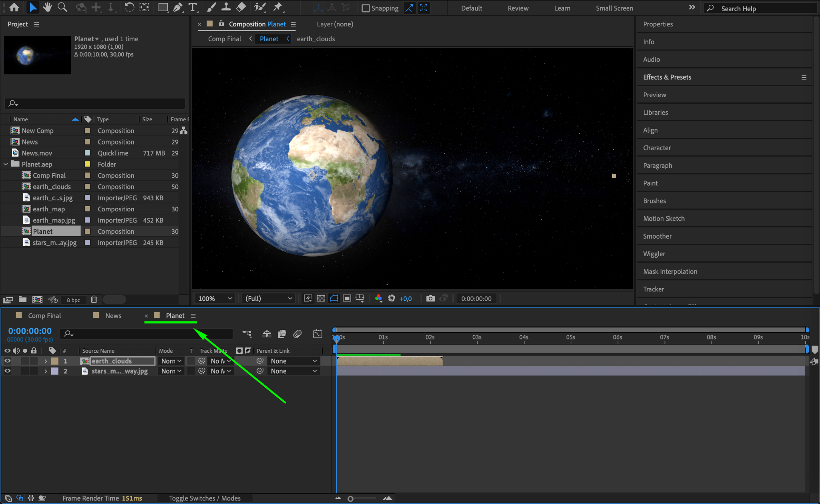820x504 pixels.
Task: Take a snapshot with the camera icon
Action: (430, 298)
